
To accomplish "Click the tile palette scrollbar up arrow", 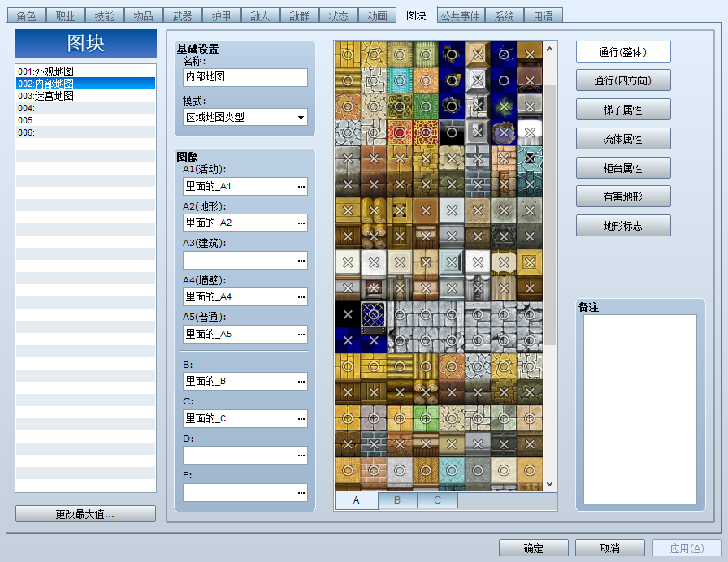I will [x=550, y=48].
